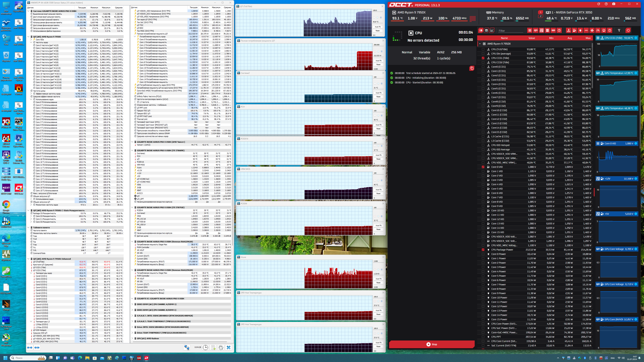The image size is (644, 362).
Task: Click the Value column header in OCCT
Action: (532, 38)
